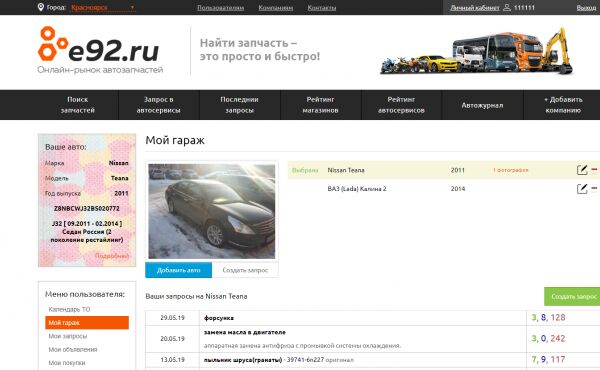Click date 13.05.19 in requests table
The height and width of the screenshot is (370, 600).
point(173,360)
